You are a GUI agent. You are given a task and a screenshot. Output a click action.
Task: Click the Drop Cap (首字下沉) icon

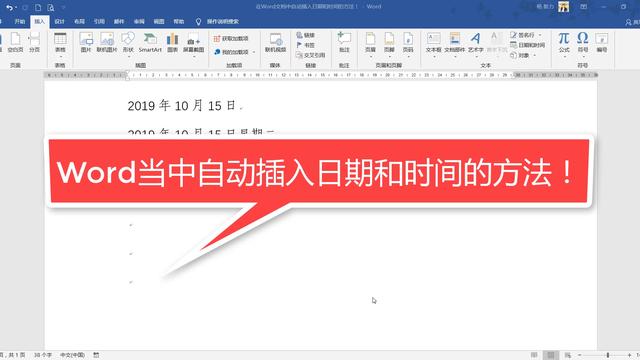[496, 43]
